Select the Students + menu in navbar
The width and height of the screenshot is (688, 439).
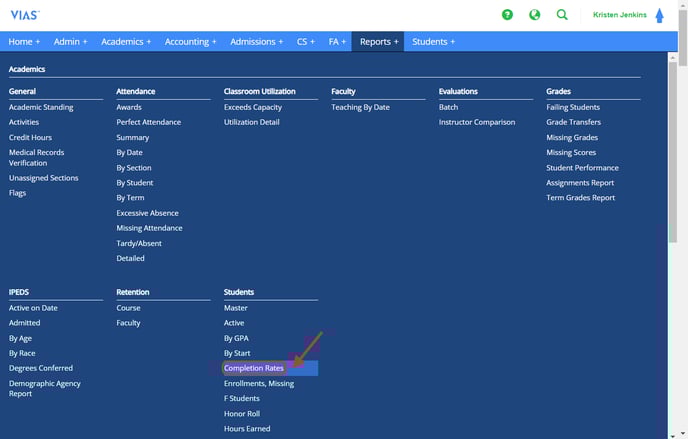pyautogui.click(x=433, y=42)
